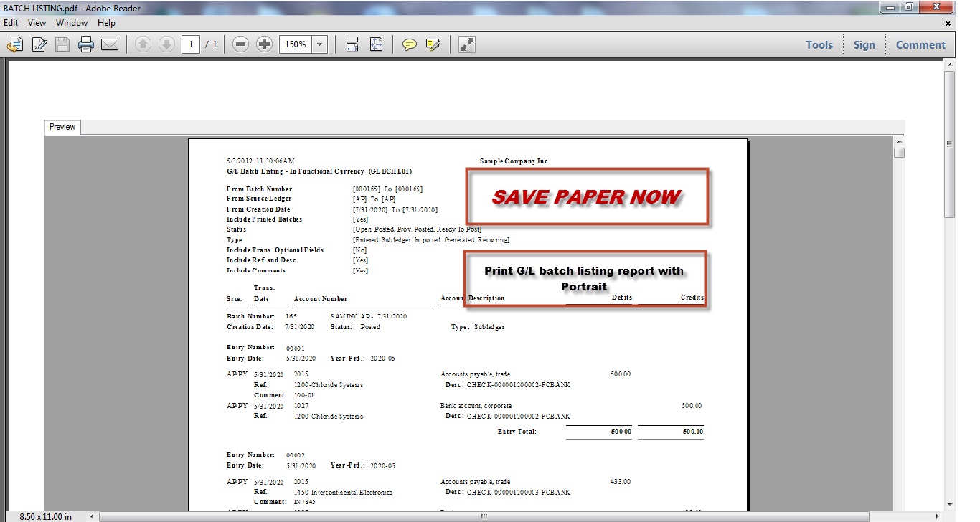Select the Preview tab
The image size is (980, 522).
[62, 127]
